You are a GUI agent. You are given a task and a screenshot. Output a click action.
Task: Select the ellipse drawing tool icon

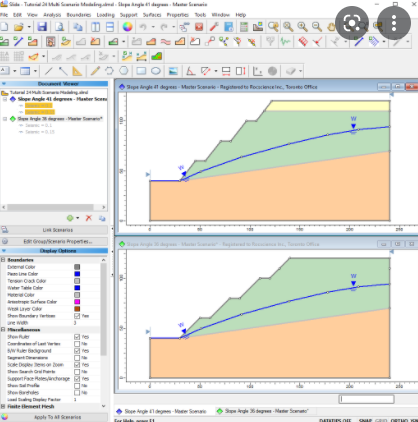click(156, 71)
